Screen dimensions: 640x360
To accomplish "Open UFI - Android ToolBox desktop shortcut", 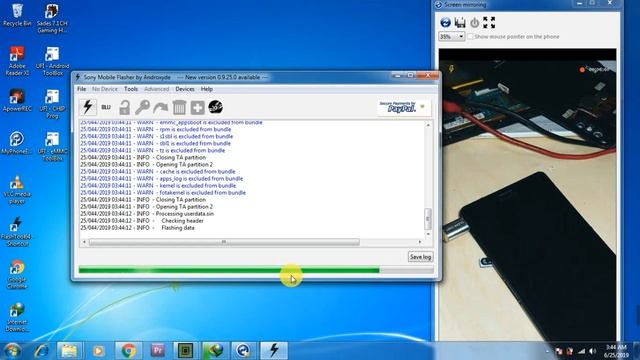I will click(52, 61).
